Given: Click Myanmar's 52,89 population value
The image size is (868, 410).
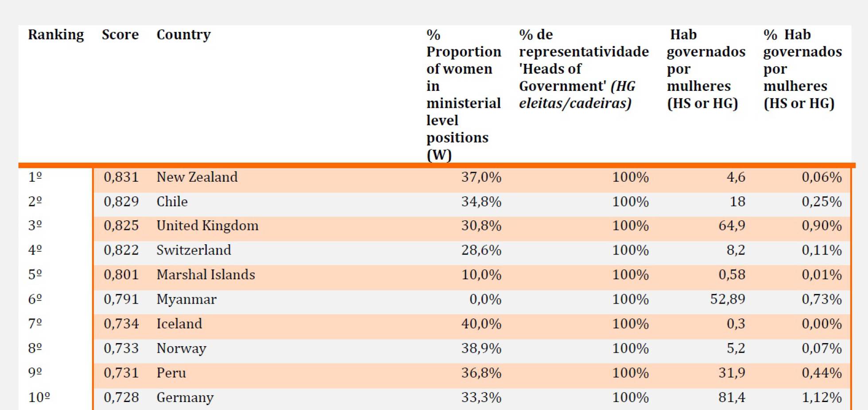Looking at the screenshot, I should click(x=728, y=299).
